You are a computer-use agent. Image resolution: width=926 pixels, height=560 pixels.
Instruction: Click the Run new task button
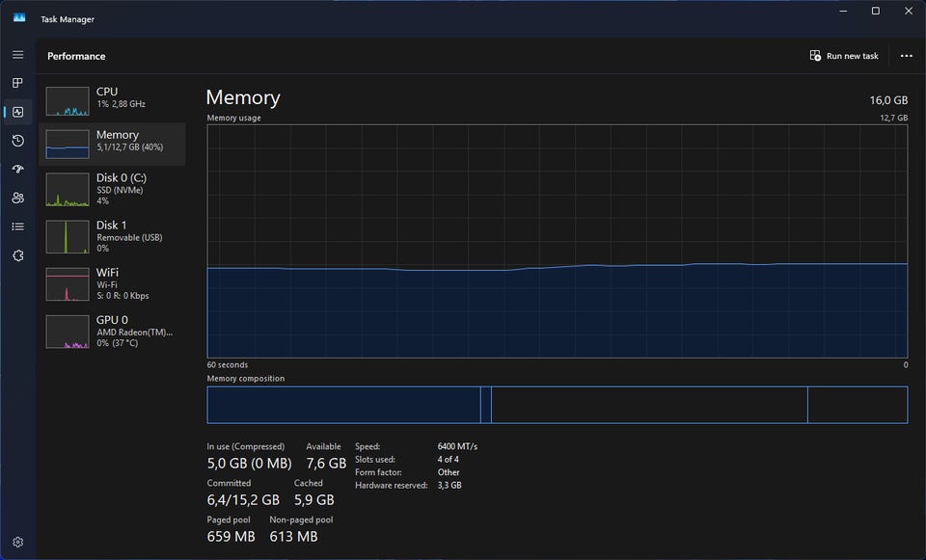click(844, 56)
